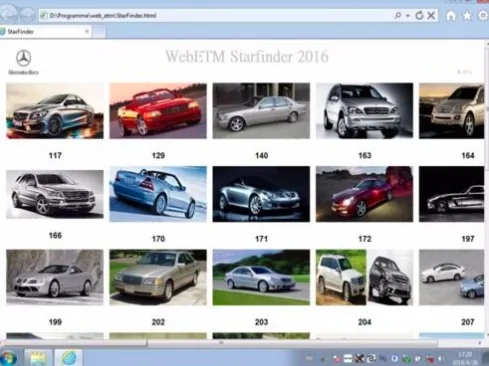The width and height of the screenshot is (489, 366).
Task: Open model 170 roadster thumbnail
Action: [x=158, y=194]
